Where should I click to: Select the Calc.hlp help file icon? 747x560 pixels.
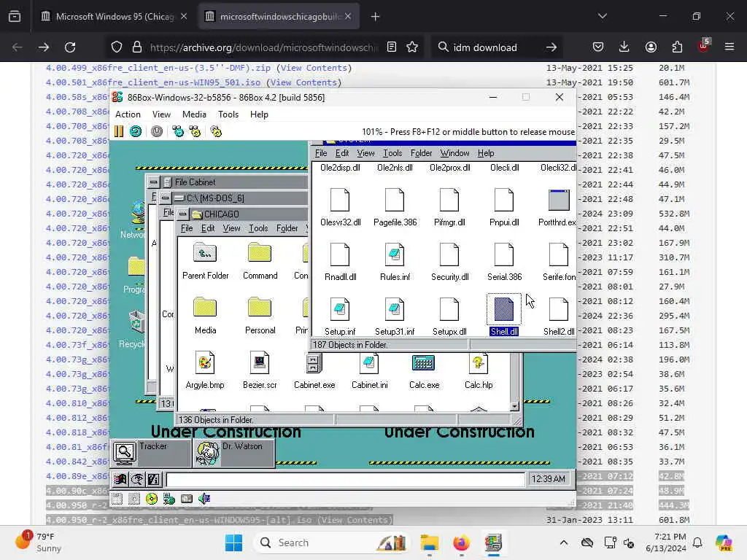479,363
